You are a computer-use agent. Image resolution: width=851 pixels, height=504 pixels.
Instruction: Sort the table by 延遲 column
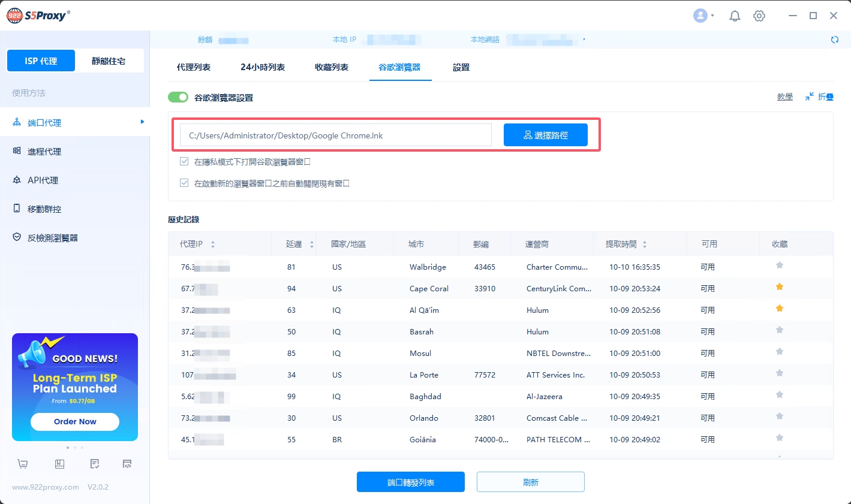point(311,245)
